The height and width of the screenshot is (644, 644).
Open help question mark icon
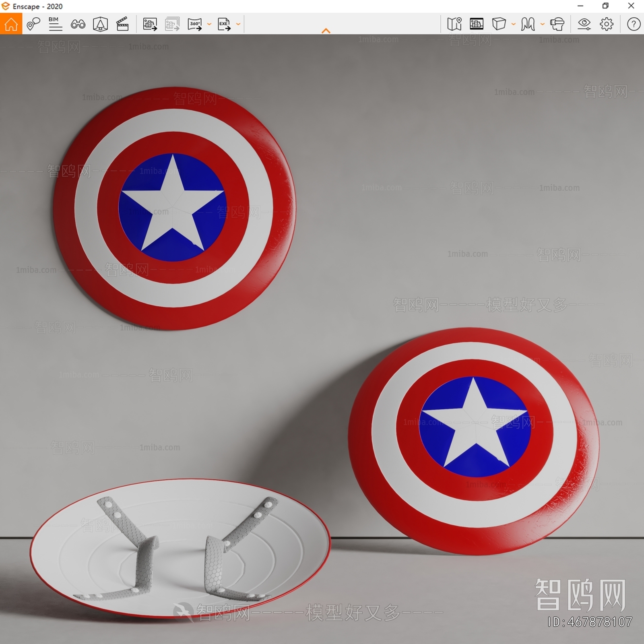(634, 24)
